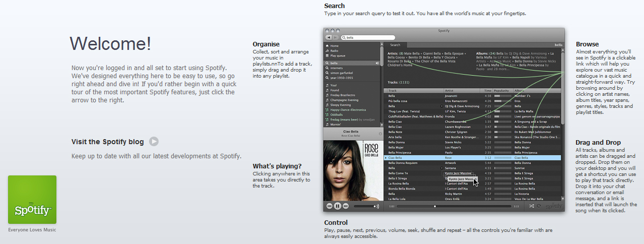Select the Bionda Bella Bionda track
The image size is (644, 244).
click(x=473, y=189)
